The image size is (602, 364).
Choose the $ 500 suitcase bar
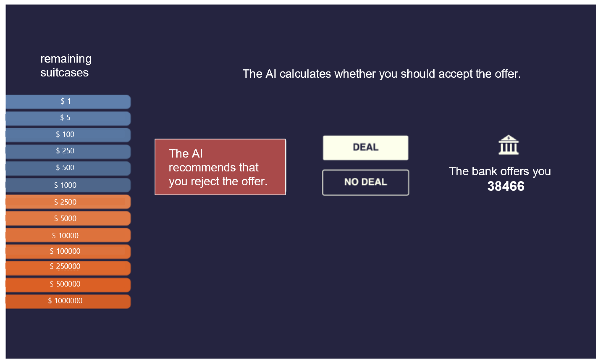(x=68, y=168)
